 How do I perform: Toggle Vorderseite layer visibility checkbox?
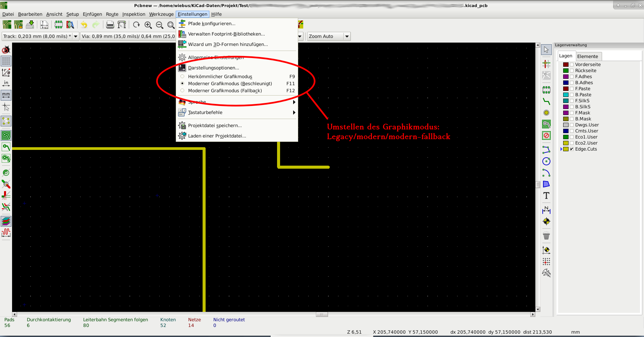[572, 64]
